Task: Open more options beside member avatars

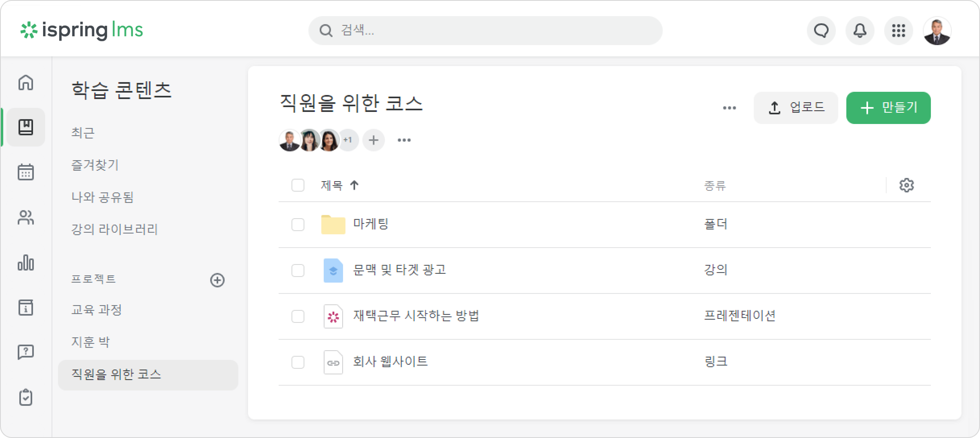Action: pos(404,140)
